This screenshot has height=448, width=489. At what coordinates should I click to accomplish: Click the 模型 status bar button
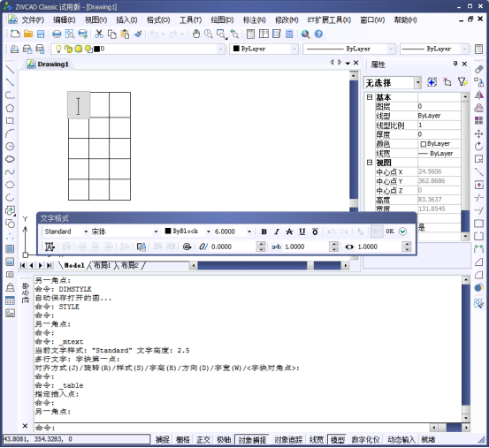pos(338,439)
